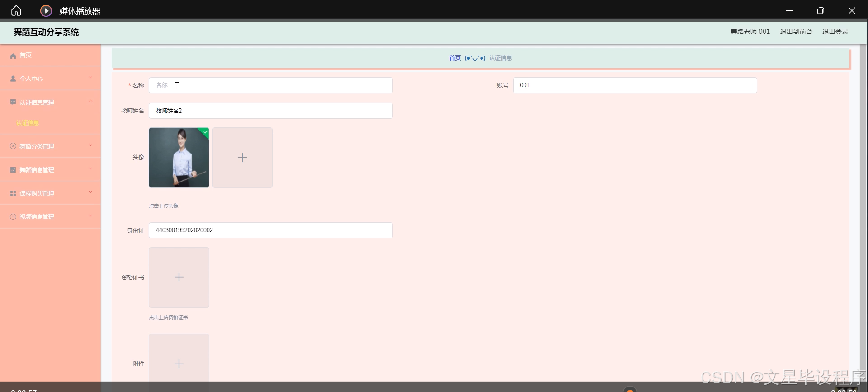868x392 pixels.
Task: Collapse the 认证信息管理 chevron
Action: click(x=90, y=101)
